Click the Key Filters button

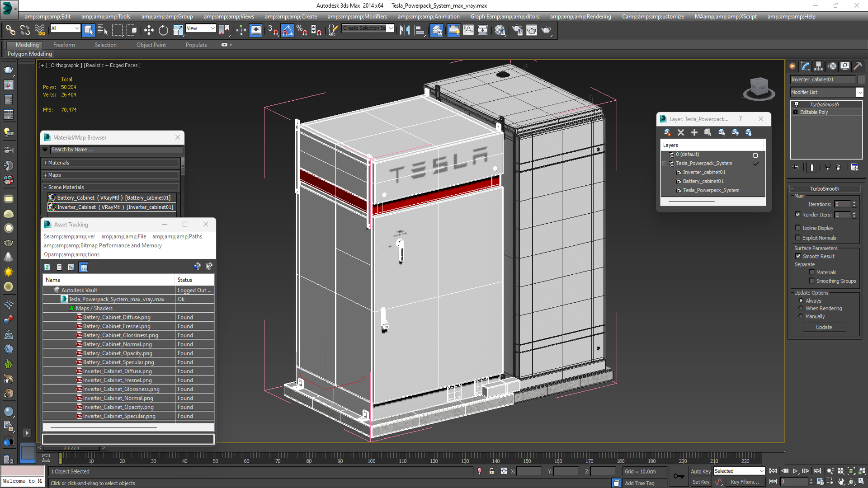coord(745,482)
